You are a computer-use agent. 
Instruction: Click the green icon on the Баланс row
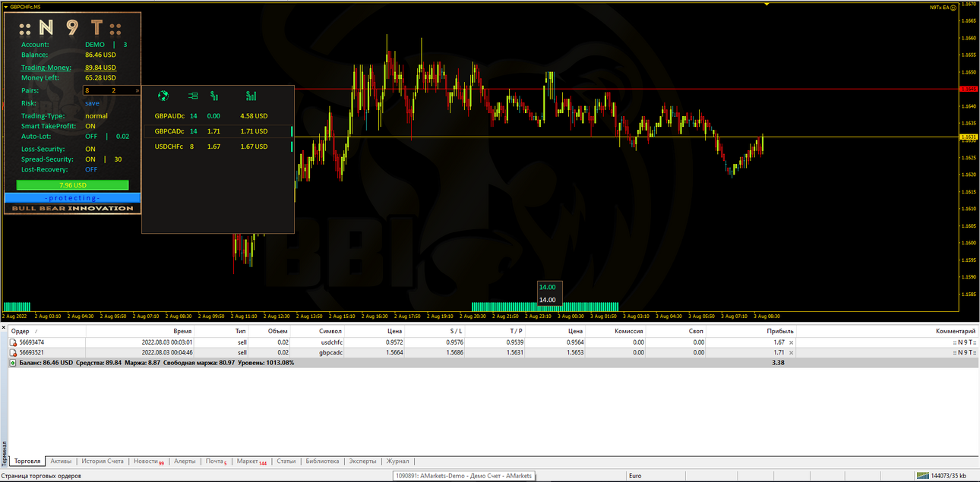[12, 363]
